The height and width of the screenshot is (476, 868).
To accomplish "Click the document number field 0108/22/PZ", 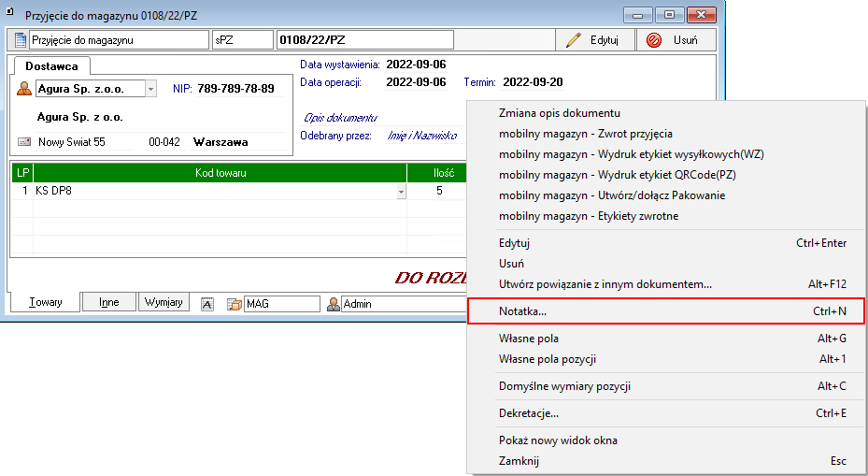I will [364, 40].
